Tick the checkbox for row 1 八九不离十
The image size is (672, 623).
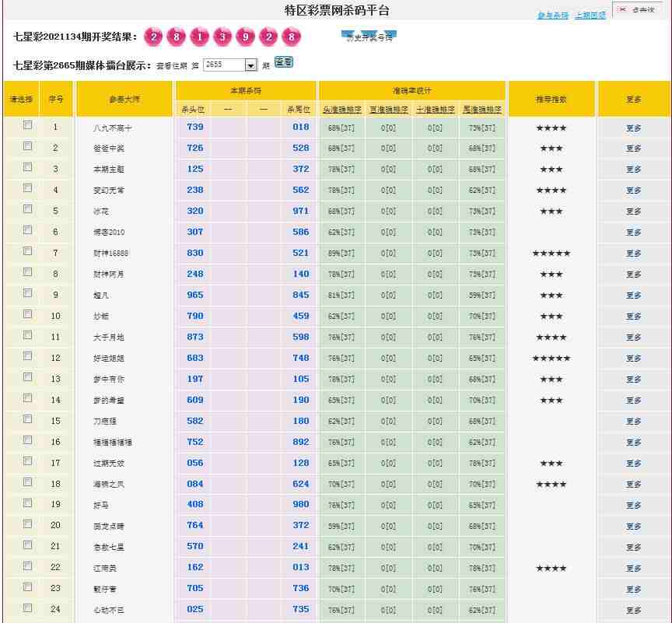click(28, 125)
